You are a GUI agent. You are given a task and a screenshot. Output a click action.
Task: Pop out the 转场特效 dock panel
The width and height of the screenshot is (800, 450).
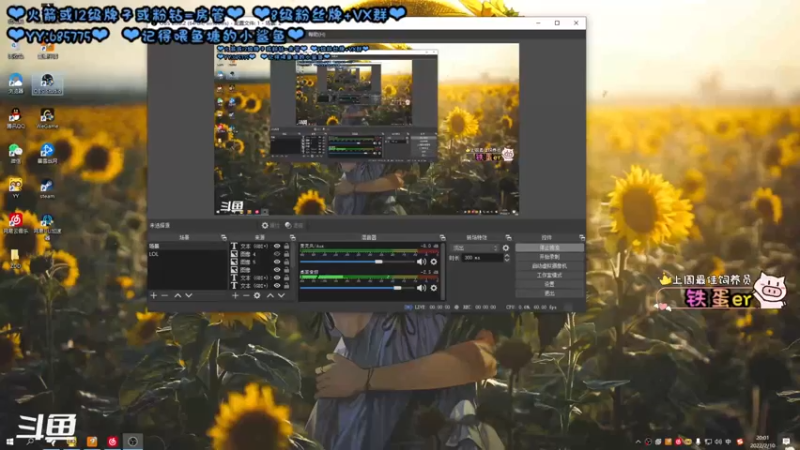click(x=508, y=238)
